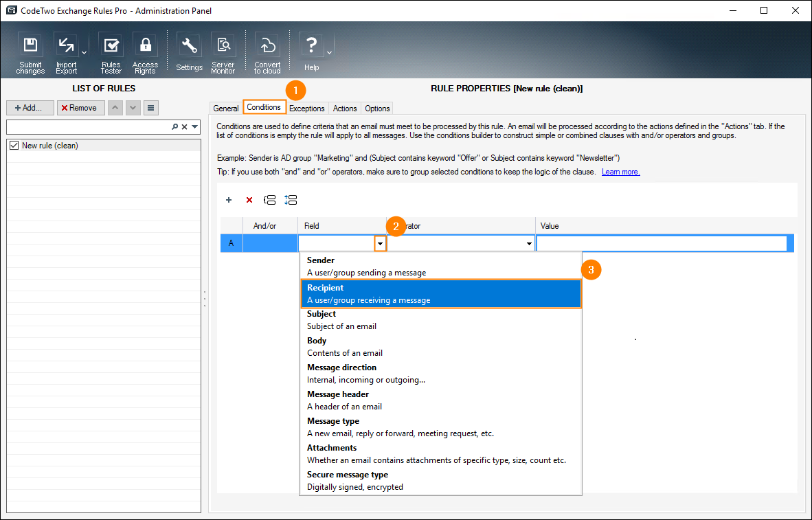
Task: Switch to the General tab
Action: tap(226, 109)
